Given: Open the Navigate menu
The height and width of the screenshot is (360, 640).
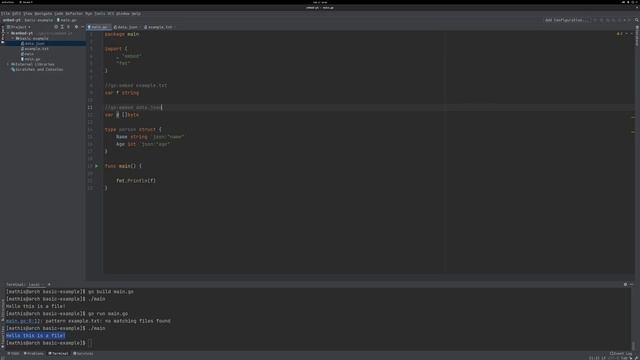Looking at the screenshot, I should (x=43, y=13).
